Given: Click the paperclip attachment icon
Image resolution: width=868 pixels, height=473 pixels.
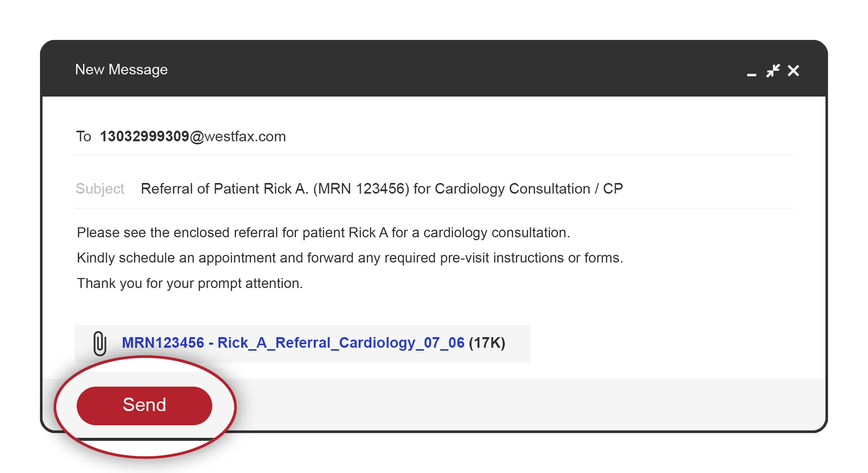Looking at the screenshot, I should point(99,343).
